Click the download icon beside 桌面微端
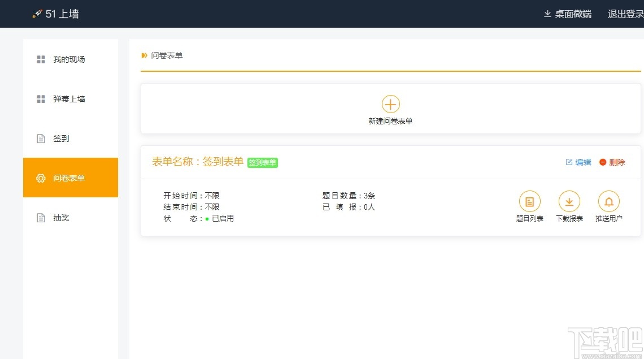 point(546,14)
